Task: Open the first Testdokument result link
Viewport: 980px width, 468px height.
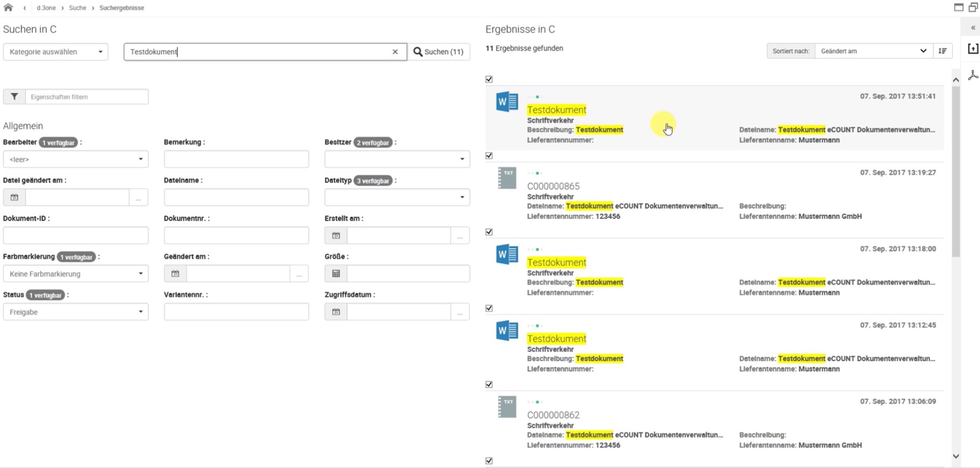Action: [556, 110]
